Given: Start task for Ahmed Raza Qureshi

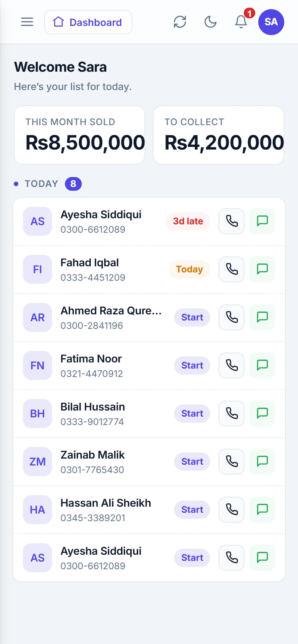Looking at the screenshot, I should point(192,317).
